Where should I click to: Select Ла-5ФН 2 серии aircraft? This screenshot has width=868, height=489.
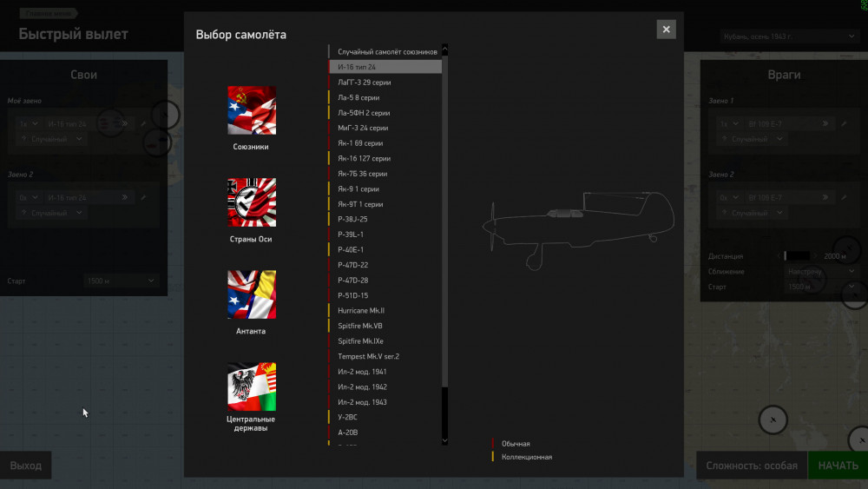click(385, 112)
